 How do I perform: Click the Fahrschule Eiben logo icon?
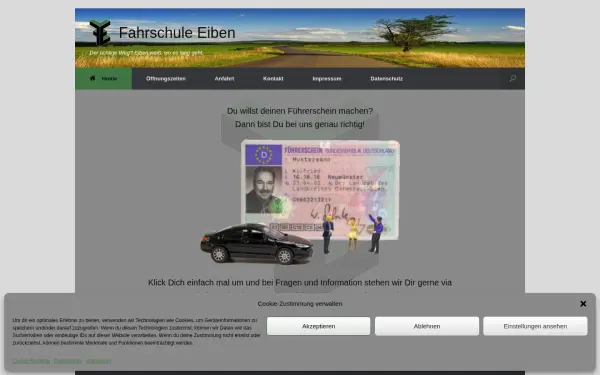click(100, 33)
